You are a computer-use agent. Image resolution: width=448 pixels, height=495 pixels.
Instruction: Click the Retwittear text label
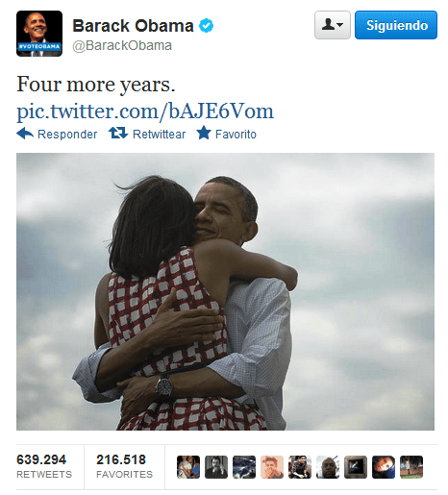159,135
